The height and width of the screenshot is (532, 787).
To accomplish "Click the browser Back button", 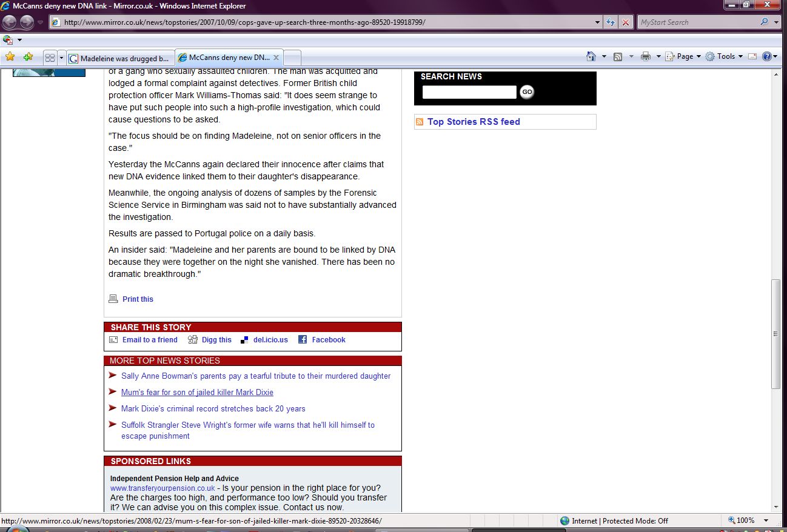I will click(10, 22).
